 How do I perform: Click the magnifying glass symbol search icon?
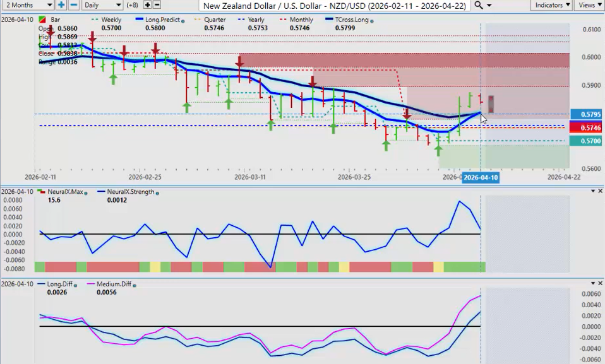click(x=479, y=5)
